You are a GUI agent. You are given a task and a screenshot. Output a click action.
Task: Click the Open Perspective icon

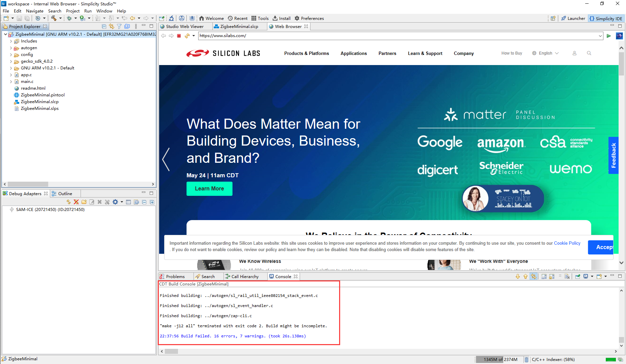553,18
